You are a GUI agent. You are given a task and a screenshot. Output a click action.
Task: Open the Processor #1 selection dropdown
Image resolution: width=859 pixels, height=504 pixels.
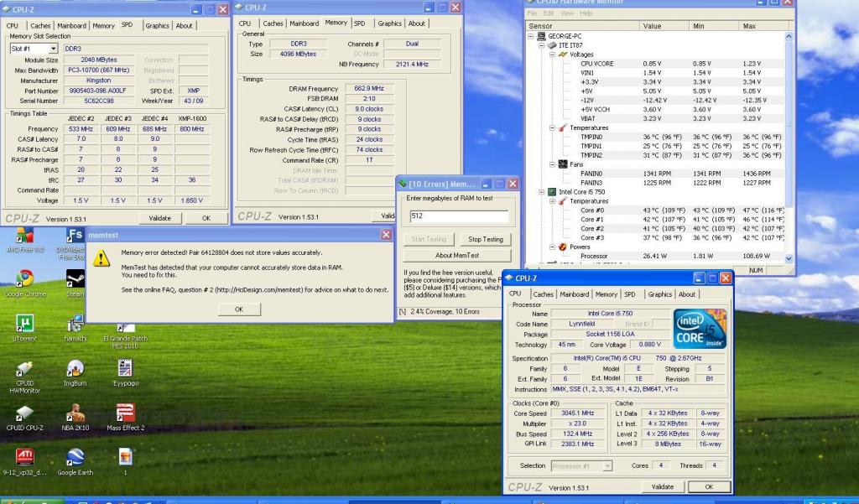coord(607,466)
